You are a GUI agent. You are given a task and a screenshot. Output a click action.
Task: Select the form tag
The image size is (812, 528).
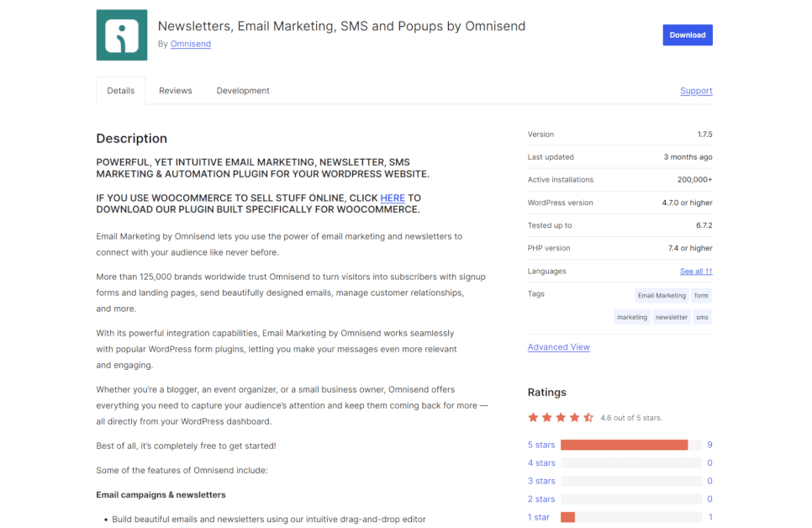[701, 296]
